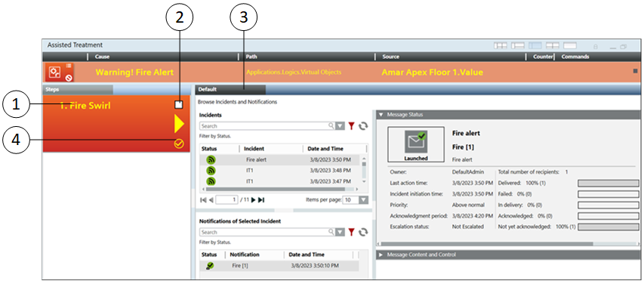Select the Fire alert incident row
644x281 pixels.
[279, 160]
